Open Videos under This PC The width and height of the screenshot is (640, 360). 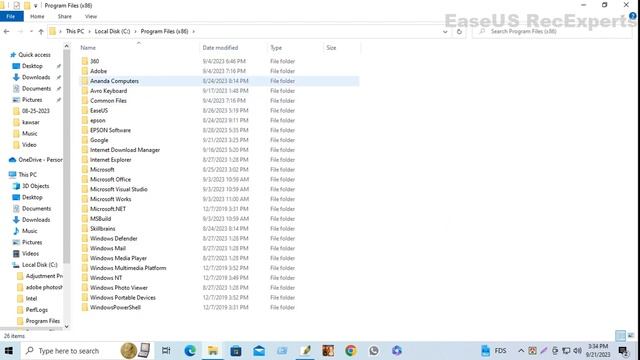click(x=30, y=253)
